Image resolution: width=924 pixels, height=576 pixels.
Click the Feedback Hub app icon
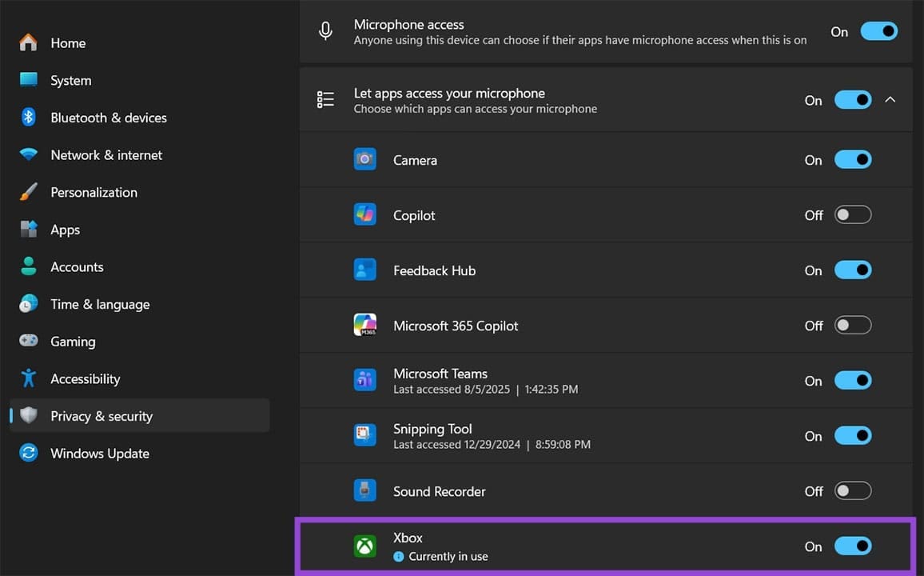click(365, 270)
